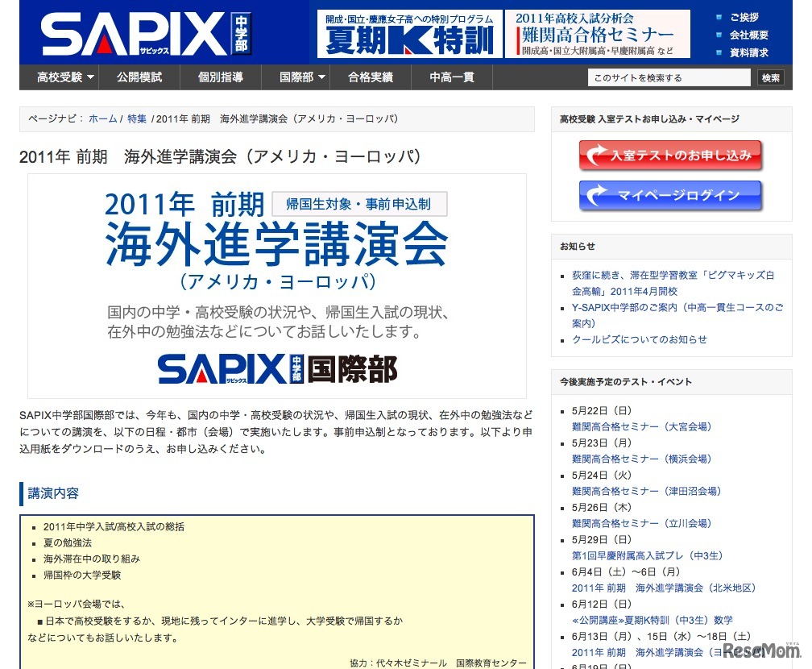Click the 講演内容 section heading

(53, 493)
